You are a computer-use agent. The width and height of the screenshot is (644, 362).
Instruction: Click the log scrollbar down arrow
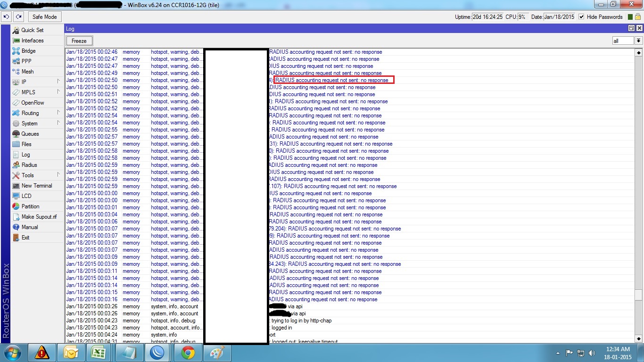point(638,338)
